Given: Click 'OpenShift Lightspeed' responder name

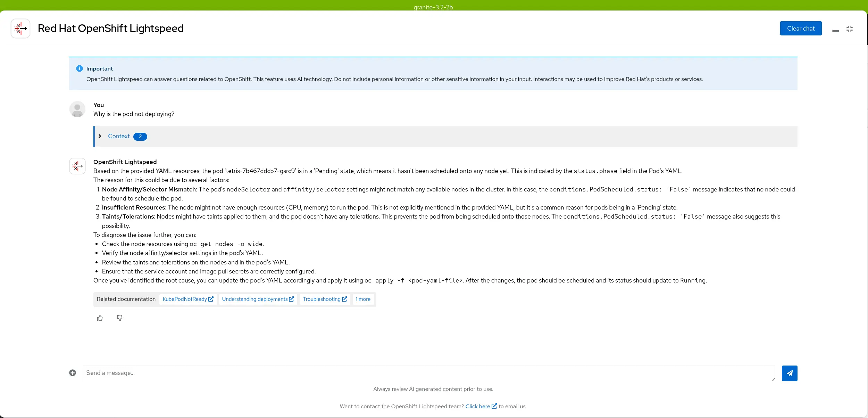Looking at the screenshot, I should pos(125,162).
